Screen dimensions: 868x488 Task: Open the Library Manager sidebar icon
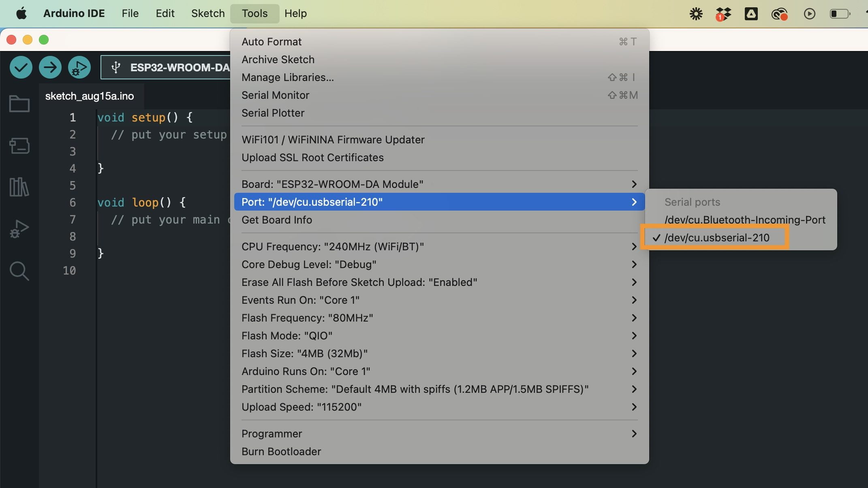click(19, 187)
